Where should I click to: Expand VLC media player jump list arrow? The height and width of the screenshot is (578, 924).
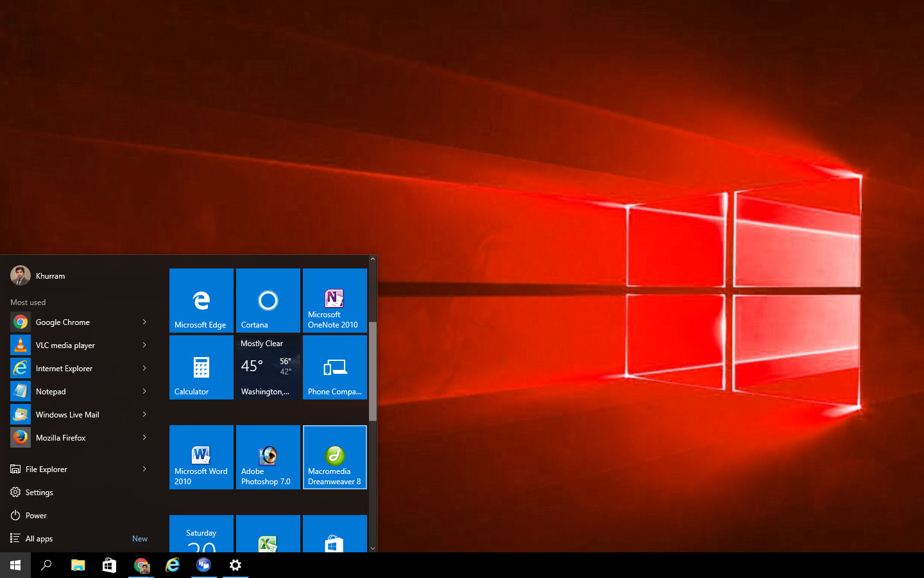[x=144, y=346]
